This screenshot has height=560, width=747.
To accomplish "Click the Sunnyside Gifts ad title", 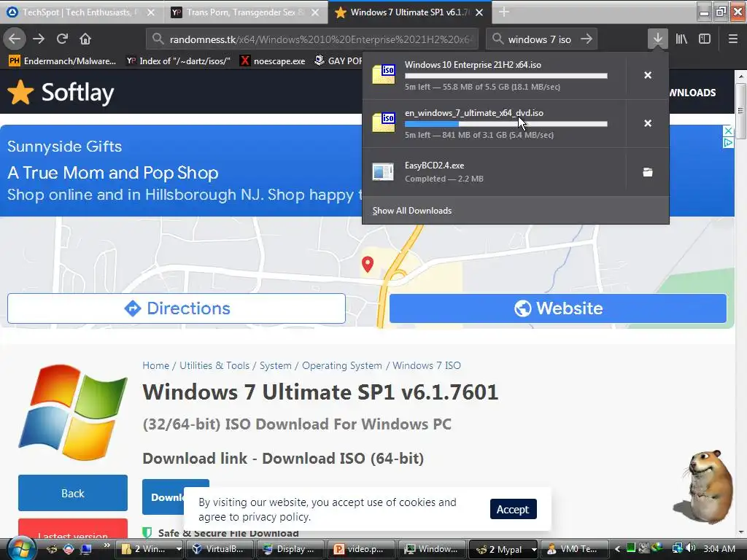I will pyautogui.click(x=64, y=146).
